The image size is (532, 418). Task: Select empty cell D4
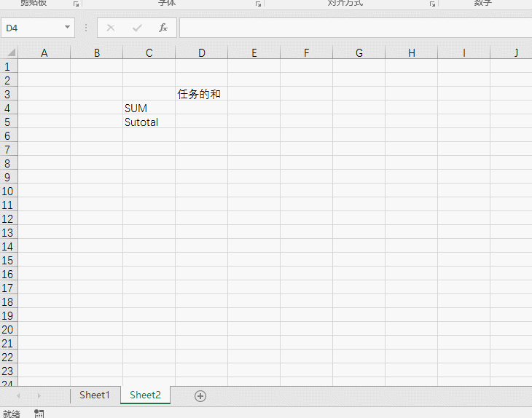click(x=202, y=108)
